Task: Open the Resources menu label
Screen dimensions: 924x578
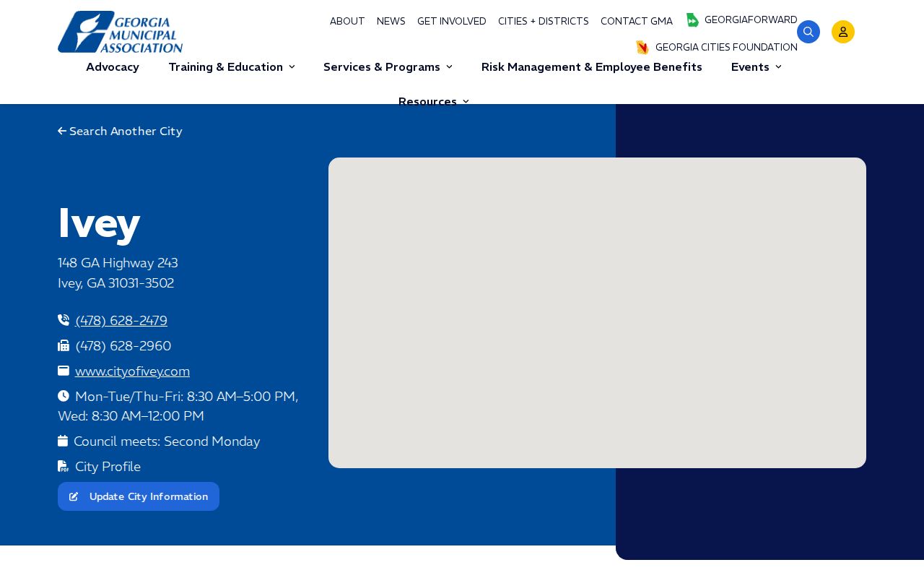Action: 427,101
